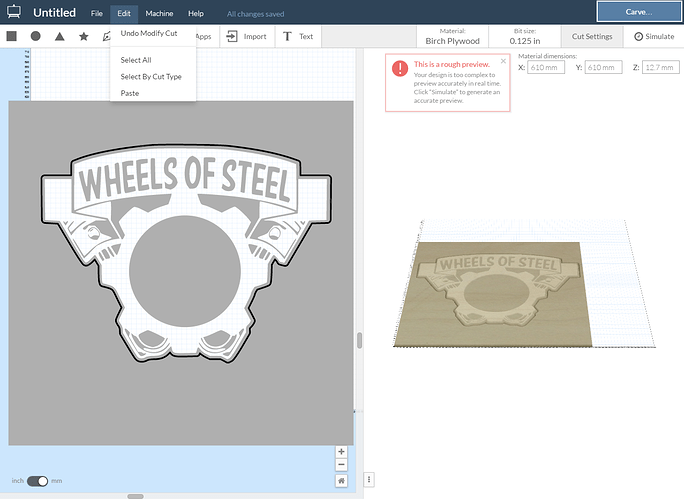Image resolution: width=684 pixels, height=500 pixels.
Task: Choose Select By Cut Type
Action: (153, 76)
